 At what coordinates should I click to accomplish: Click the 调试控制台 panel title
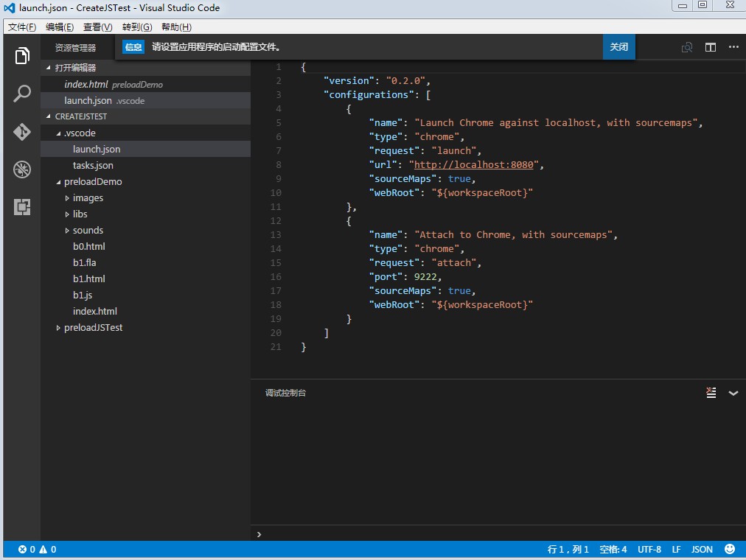click(285, 393)
